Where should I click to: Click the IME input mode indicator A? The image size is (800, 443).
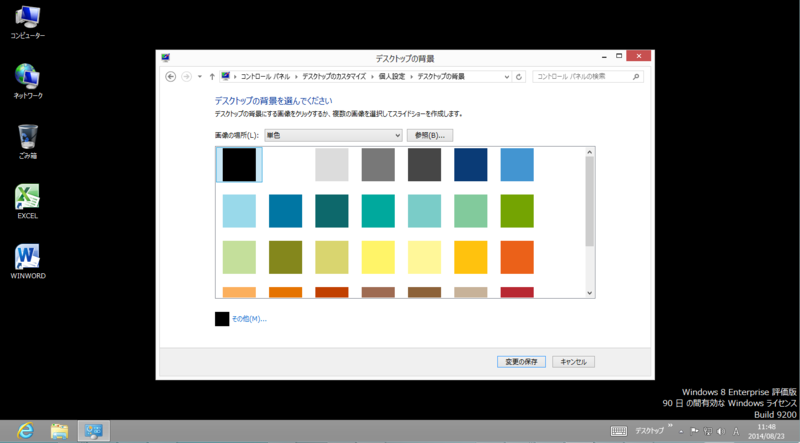(x=736, y=431)
